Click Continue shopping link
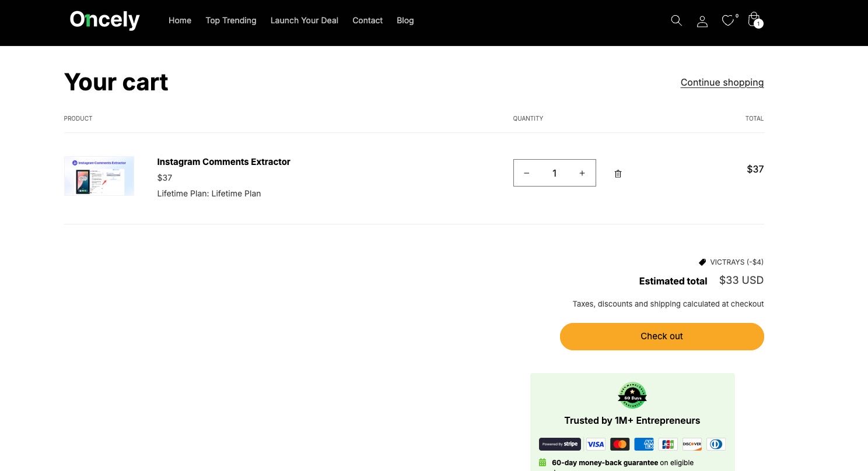 tap(722, 82)
